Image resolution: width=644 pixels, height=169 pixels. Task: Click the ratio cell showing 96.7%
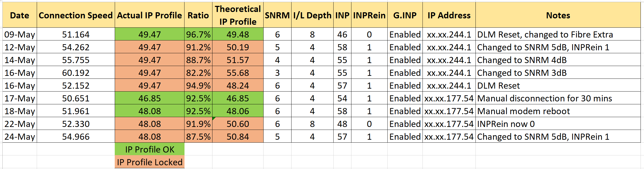point(198,34)
